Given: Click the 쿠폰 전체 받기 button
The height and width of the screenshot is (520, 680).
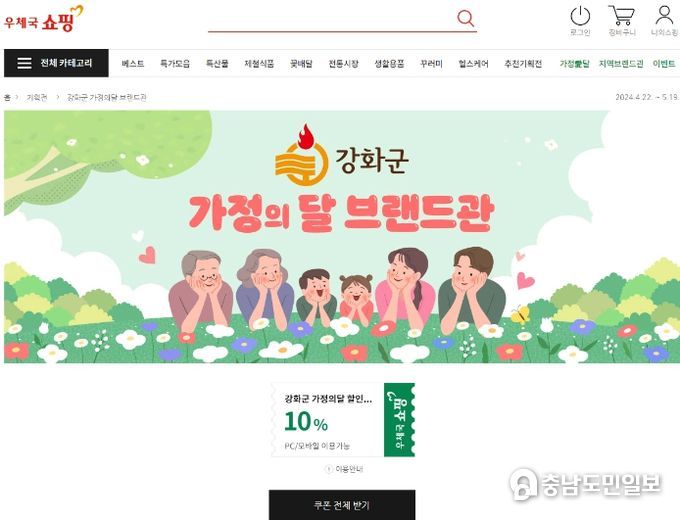Looking at the screenshot, I should click(x=342, y=505).
